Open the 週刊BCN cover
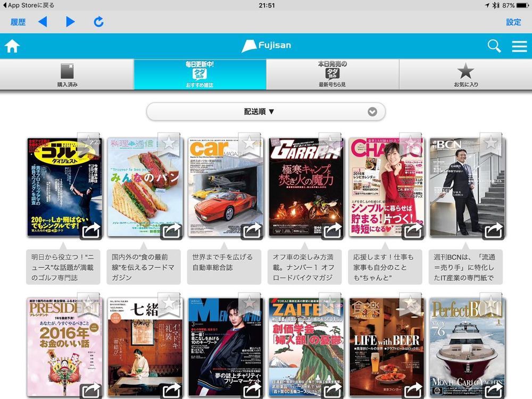Screen dimensions: 532x399 pos(467,187)
